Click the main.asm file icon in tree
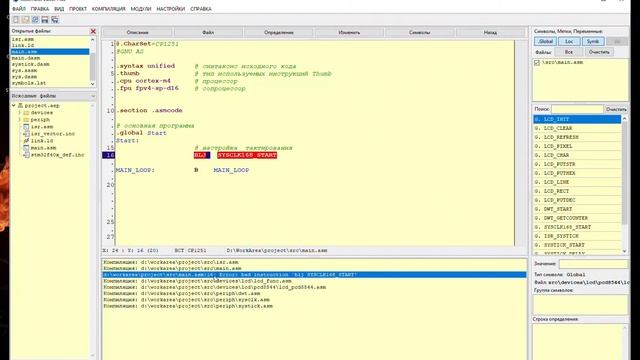 (26, 148)
